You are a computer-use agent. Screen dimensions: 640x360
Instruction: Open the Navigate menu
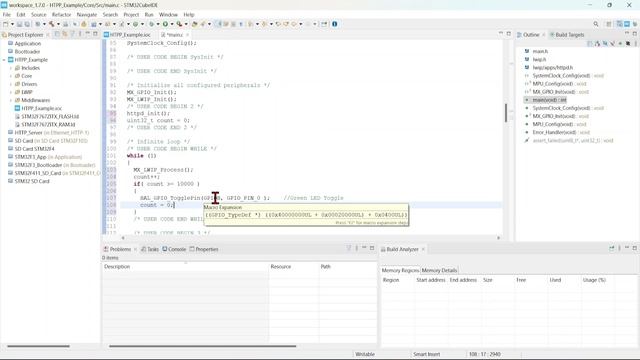[x=87, y=15]
